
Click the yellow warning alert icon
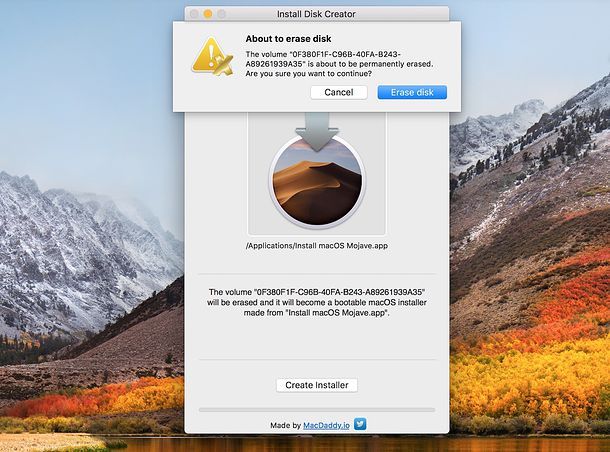coord(212,56)
